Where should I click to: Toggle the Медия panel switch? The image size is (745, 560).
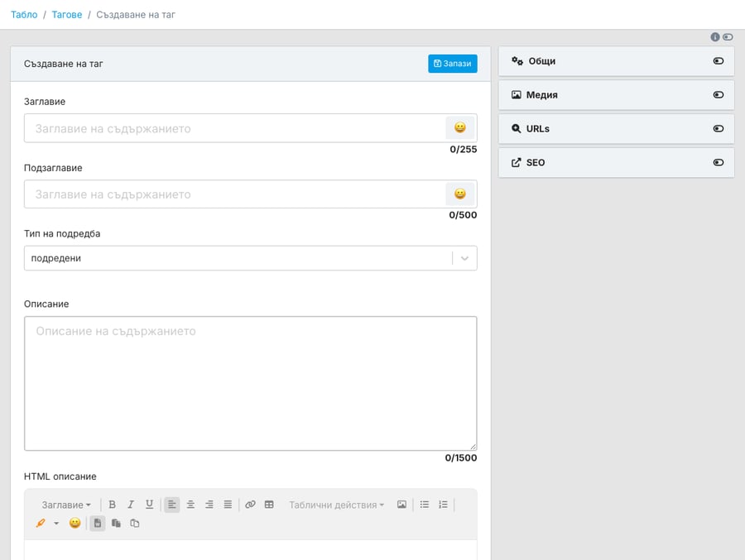[x=719, y=94]
